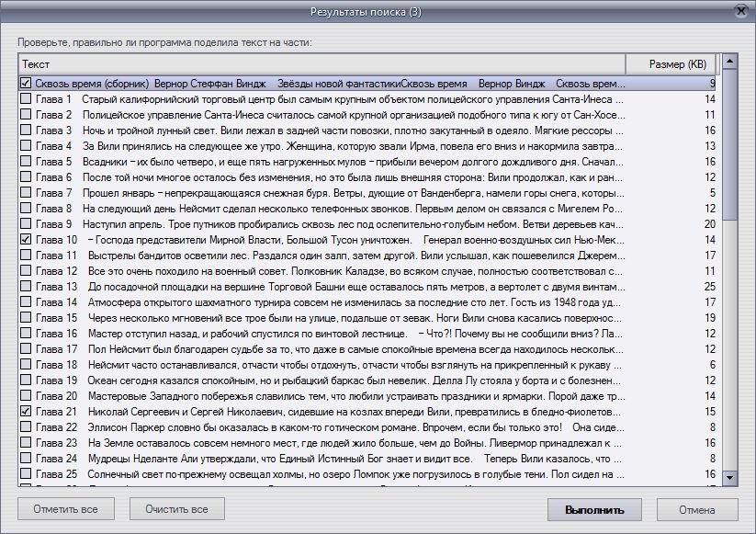Viewport: 756px width, 534px height.
Task: Select the Глава 22 row text
Action: (349, 427)
